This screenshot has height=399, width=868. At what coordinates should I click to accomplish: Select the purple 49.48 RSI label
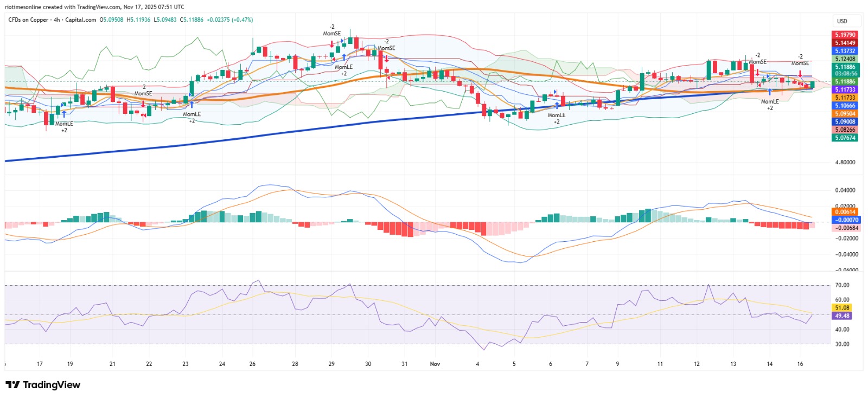842,316
